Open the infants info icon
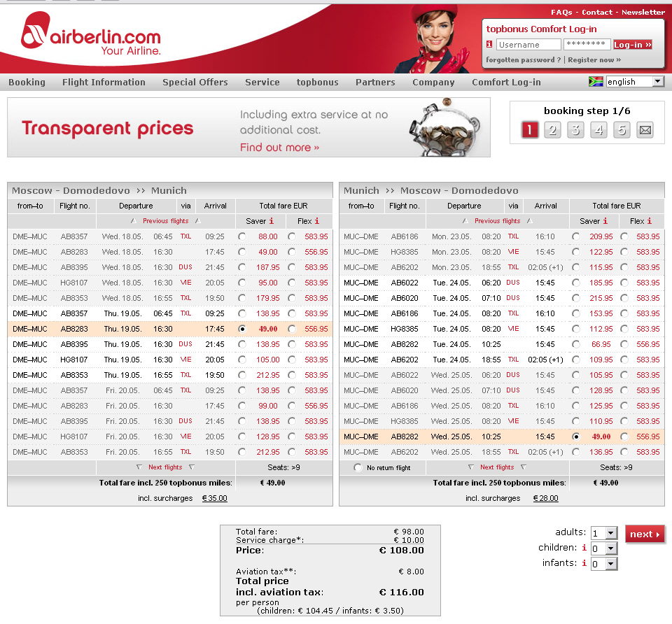Screen dimensions: 672x624 [584, 562]
